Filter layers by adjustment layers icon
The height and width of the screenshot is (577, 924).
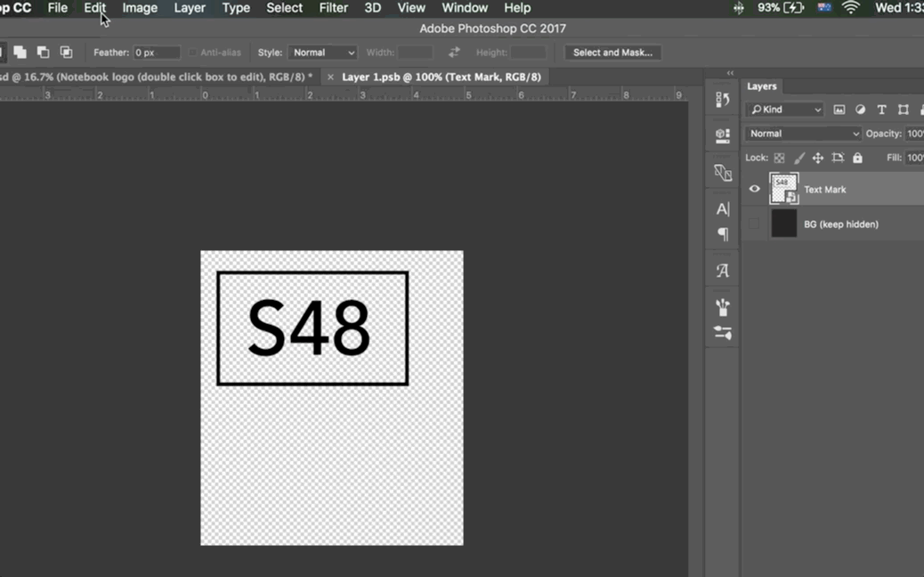point(861,110)
